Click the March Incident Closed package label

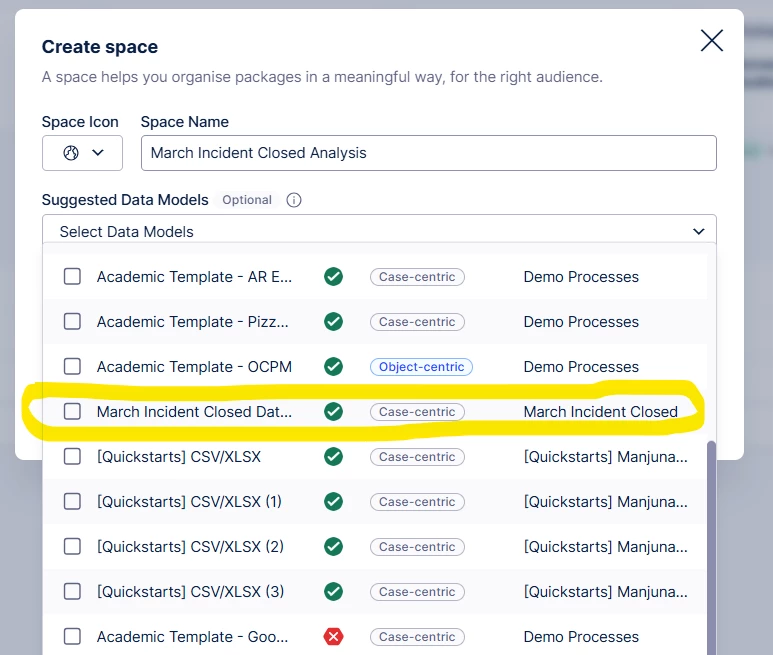tap(600, 412)
